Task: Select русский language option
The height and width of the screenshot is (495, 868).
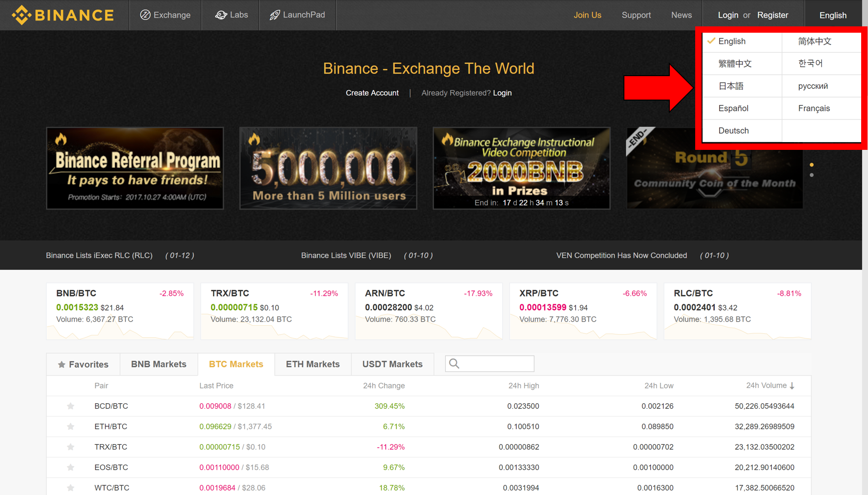Action: click(x=822, y=86)
